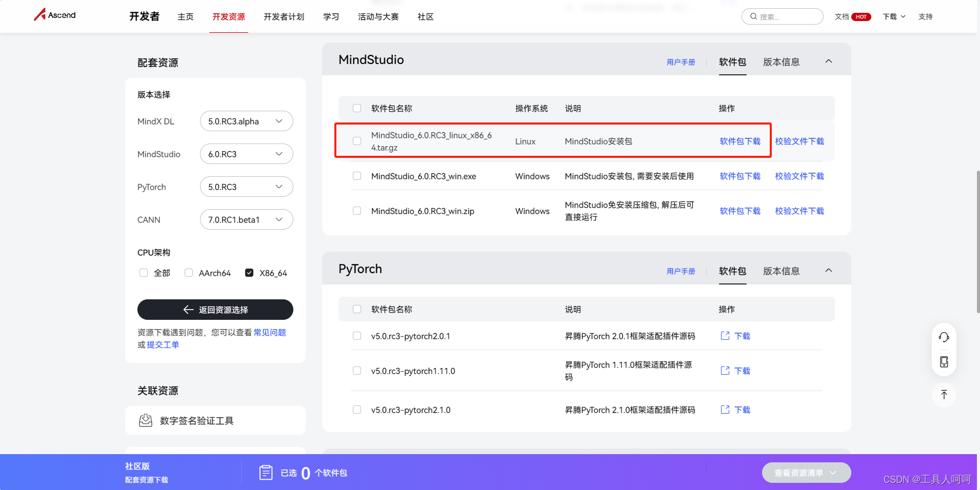Uncheck the X86_64 CPU architecture

(x=249, y=273)
